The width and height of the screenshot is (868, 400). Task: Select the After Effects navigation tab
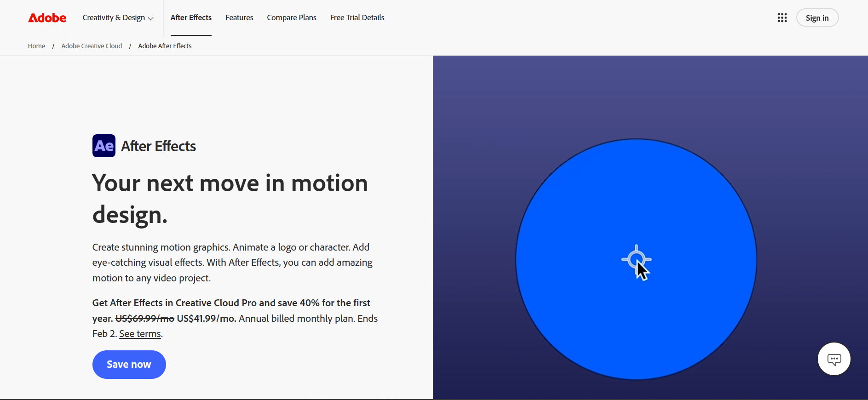point(191,18)
